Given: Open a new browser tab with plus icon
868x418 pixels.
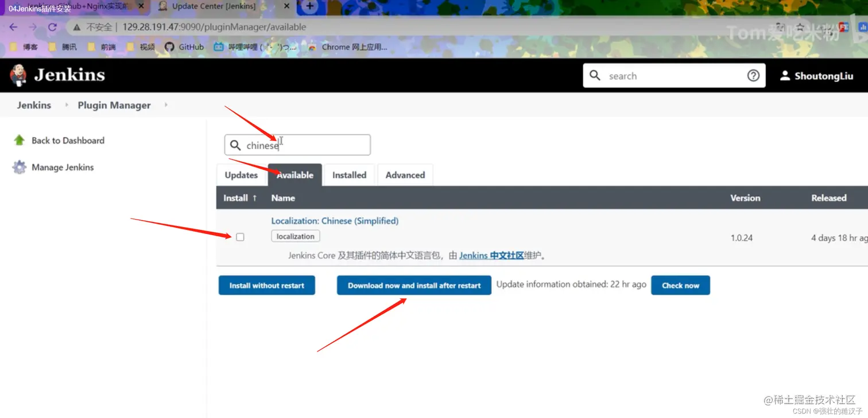Looking at the screenshot, I should 310,6.
